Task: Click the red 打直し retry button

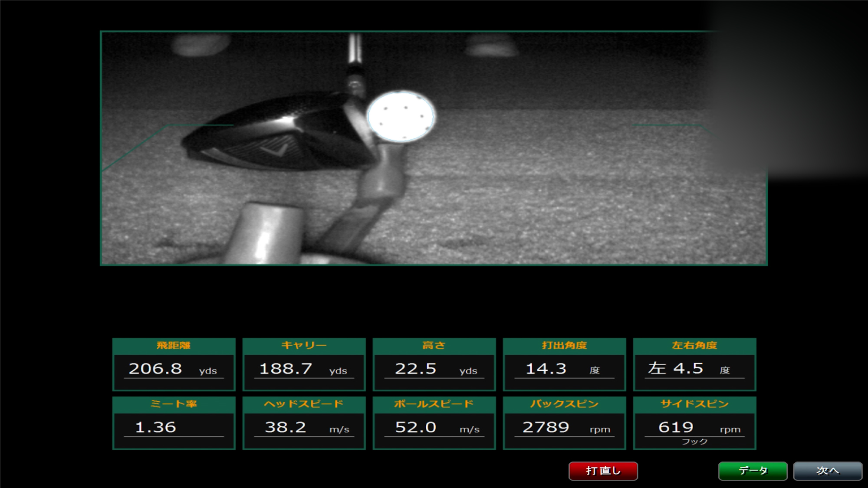Action: (x=603, y=471)
